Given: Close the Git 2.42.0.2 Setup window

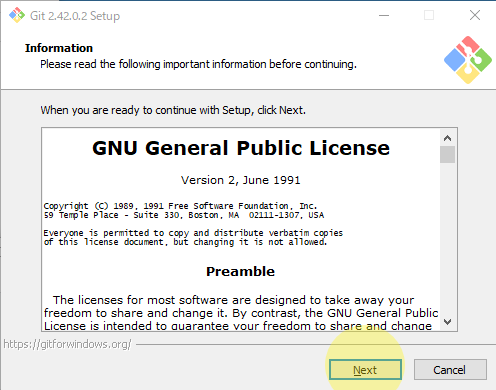Looking at the screenshot, I should (475, 15).
